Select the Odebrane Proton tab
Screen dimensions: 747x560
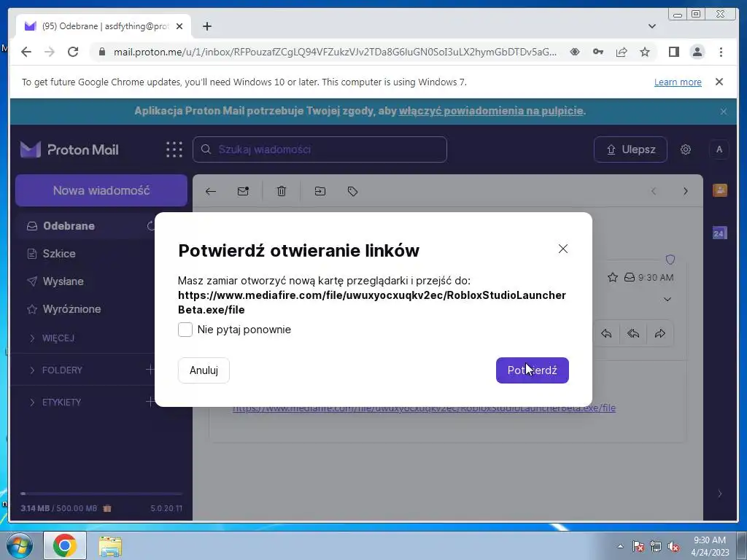[104, 26]
